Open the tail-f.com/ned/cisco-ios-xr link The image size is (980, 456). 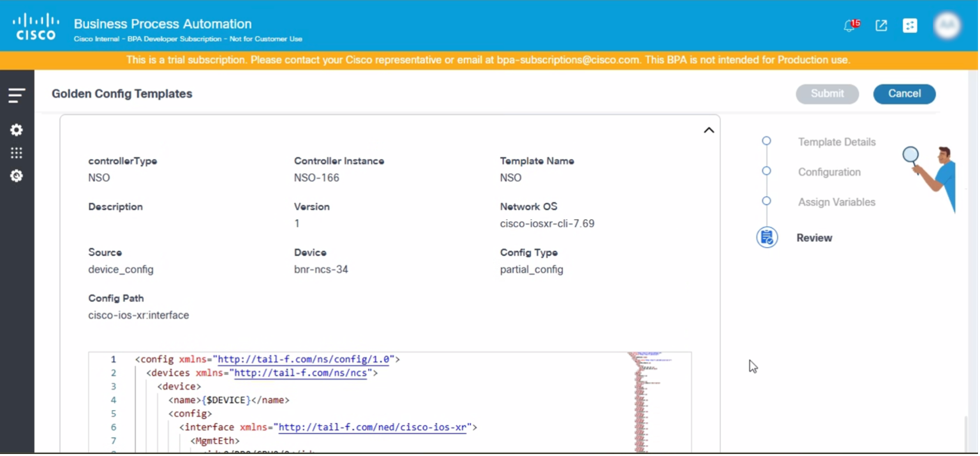pyautogui.click(x=373, y=427)
